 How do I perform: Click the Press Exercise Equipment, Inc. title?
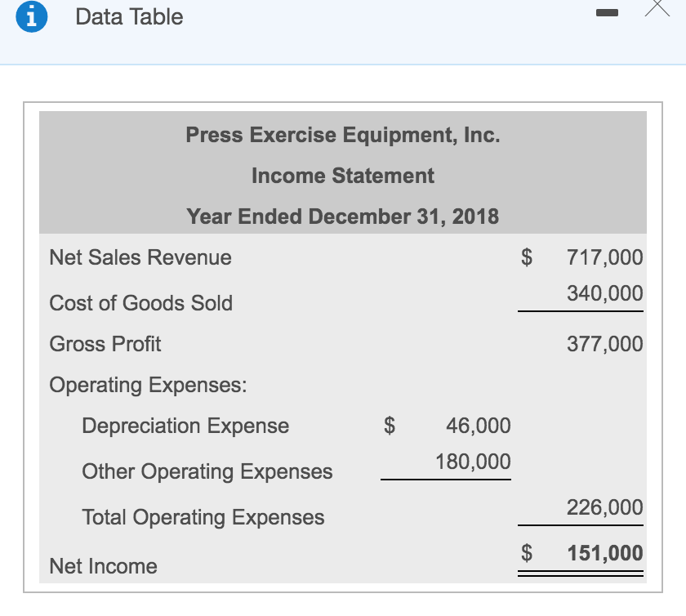[342, 135]
